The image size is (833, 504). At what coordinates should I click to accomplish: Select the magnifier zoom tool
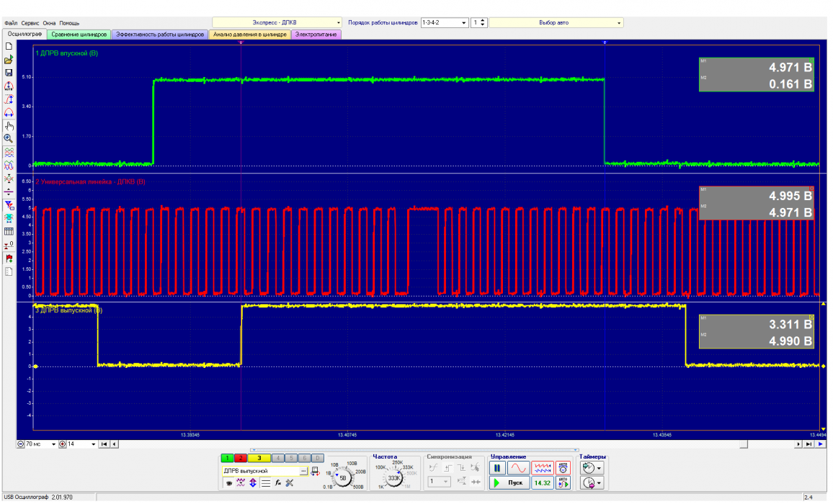click(9, 138)
